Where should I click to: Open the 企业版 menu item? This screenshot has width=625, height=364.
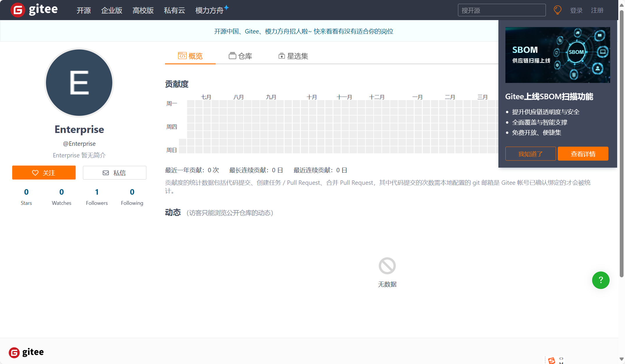click(x=111, y=10)
